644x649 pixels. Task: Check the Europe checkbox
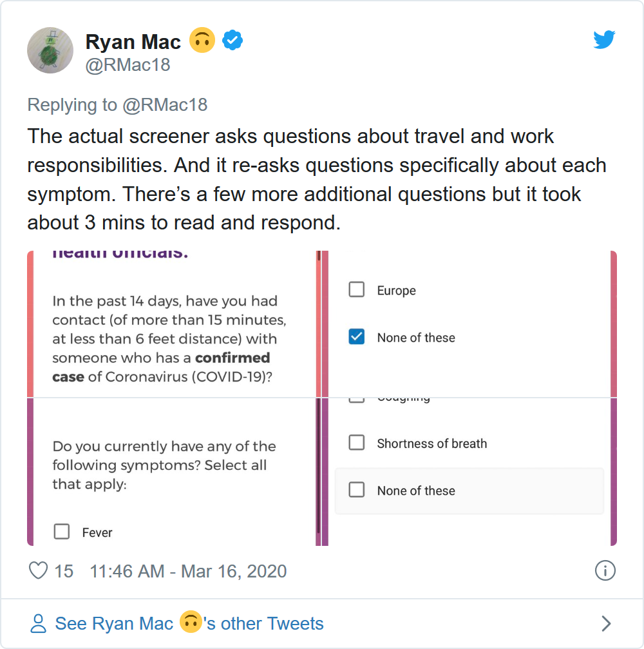click(356, 289)
